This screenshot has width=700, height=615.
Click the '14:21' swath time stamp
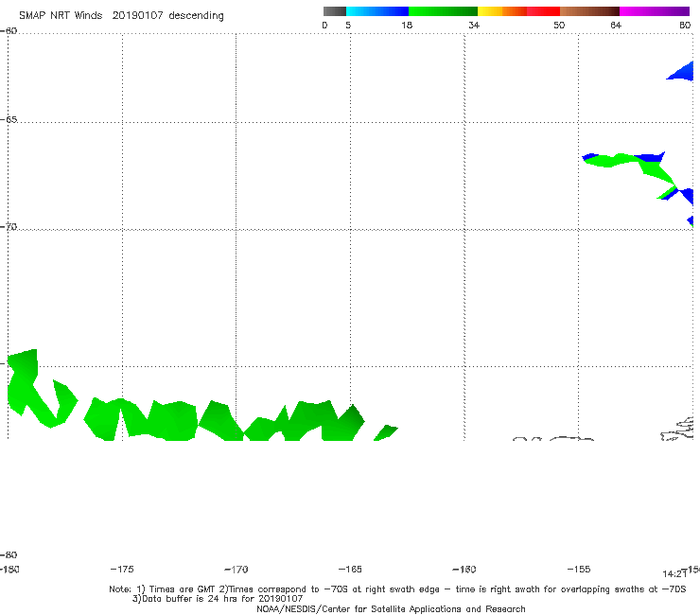tap(674, 574)
